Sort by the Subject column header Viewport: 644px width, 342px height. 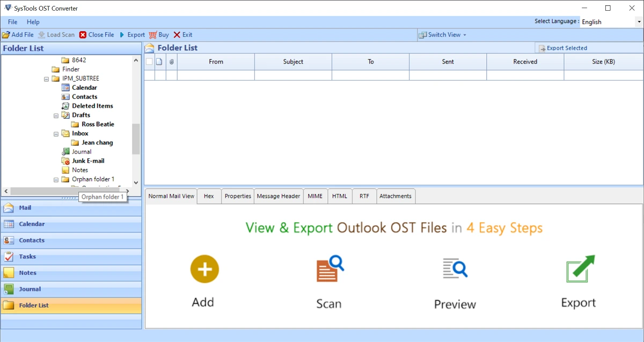pyautogui.click(x=293, y=62)
